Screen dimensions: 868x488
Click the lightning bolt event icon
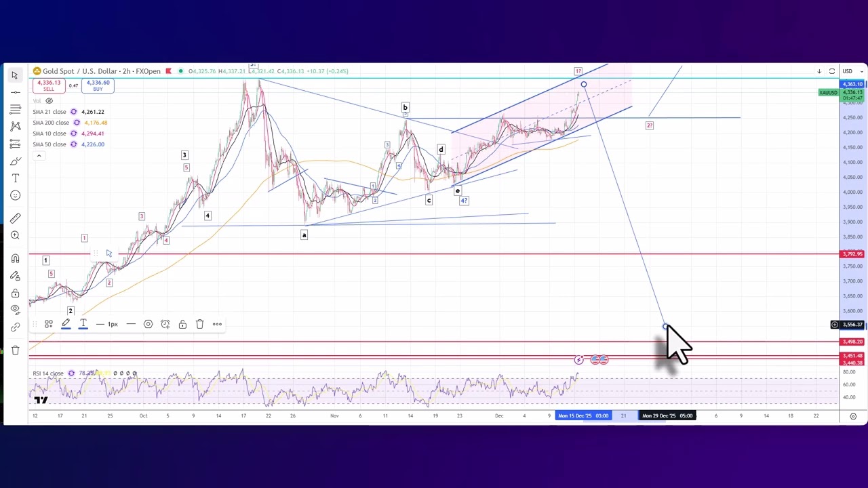(x=579, y=360)
